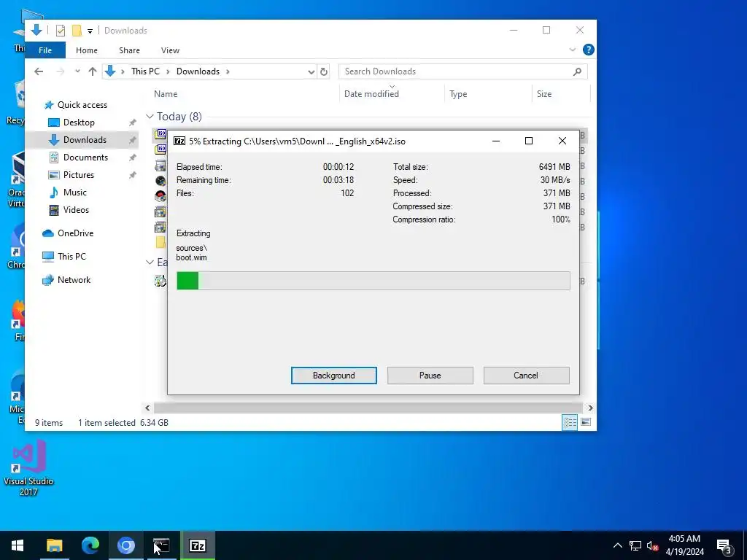Open the notification center icon
The width and height of the screenshot is (747, 560).
point(724,545)
